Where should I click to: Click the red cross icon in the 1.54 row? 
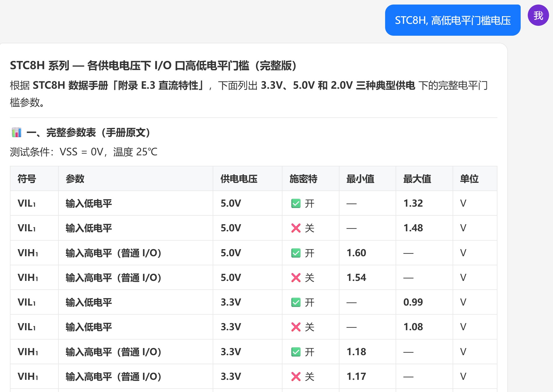click(296, 277)
